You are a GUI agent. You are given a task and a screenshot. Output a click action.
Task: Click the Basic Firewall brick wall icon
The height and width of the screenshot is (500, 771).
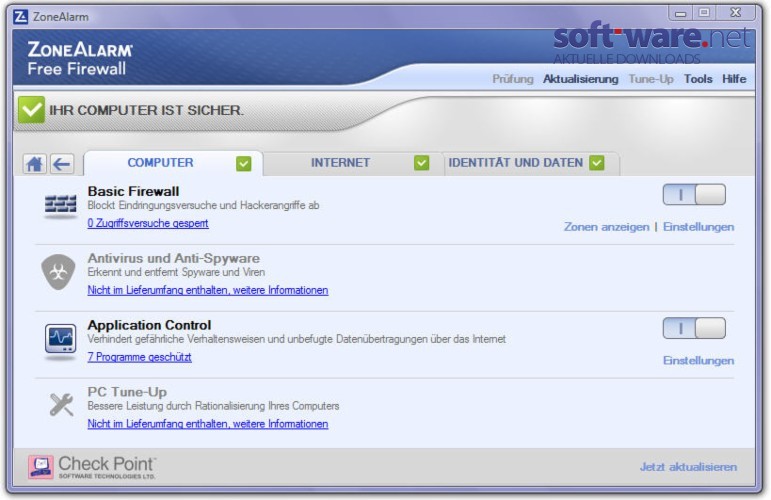click(x=60, y=205)
